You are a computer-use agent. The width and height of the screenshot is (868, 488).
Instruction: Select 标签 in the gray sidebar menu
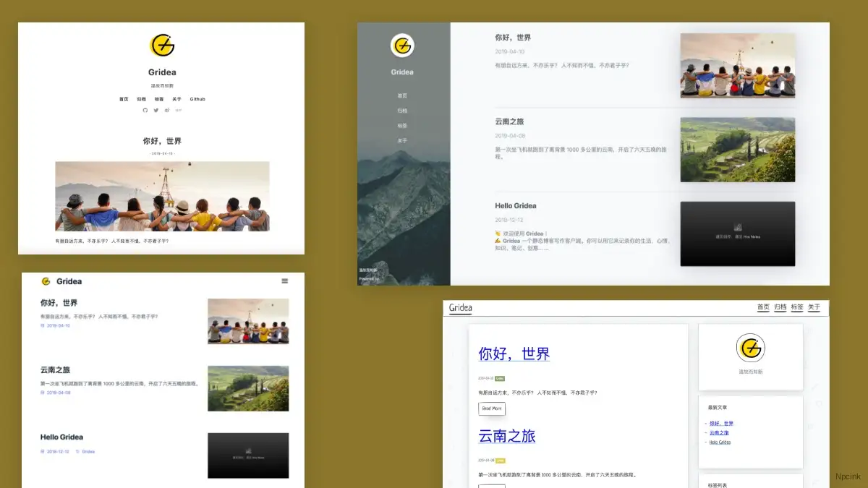pos(402,125)
